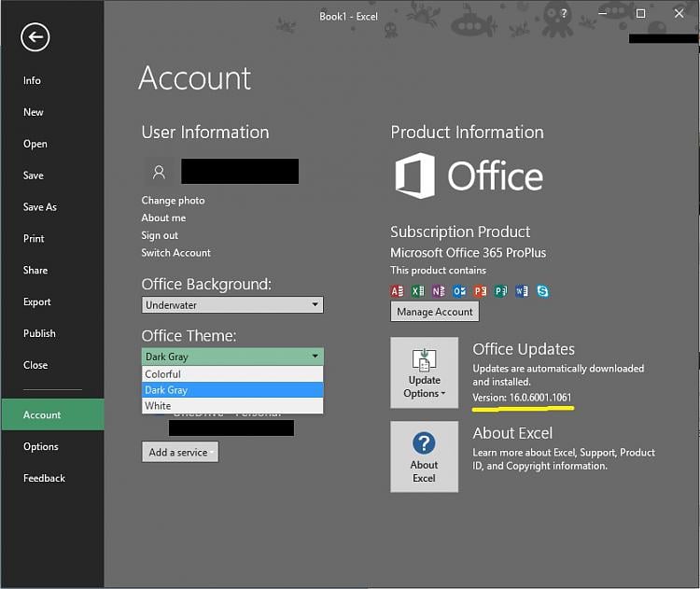
Task: Open the Office Background dropdown
Action: tap(232, 305)
